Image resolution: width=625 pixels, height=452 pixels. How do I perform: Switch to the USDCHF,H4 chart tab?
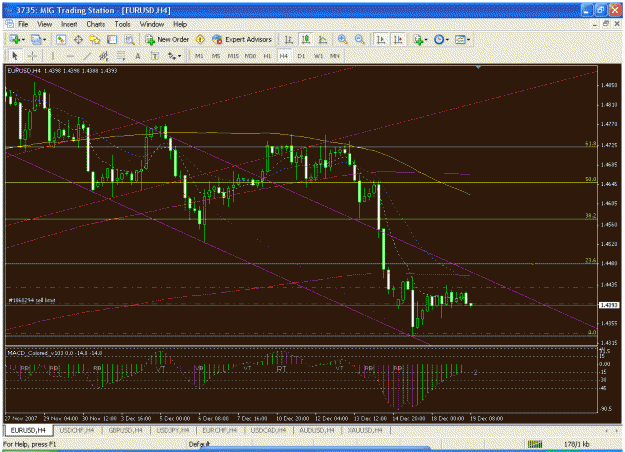pos(77,430)
